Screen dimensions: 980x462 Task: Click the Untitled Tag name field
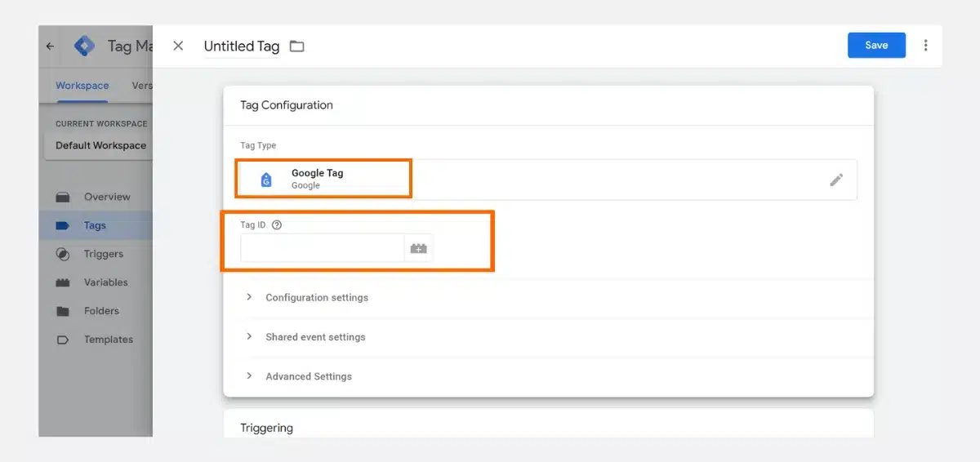(x=242, y=47)
